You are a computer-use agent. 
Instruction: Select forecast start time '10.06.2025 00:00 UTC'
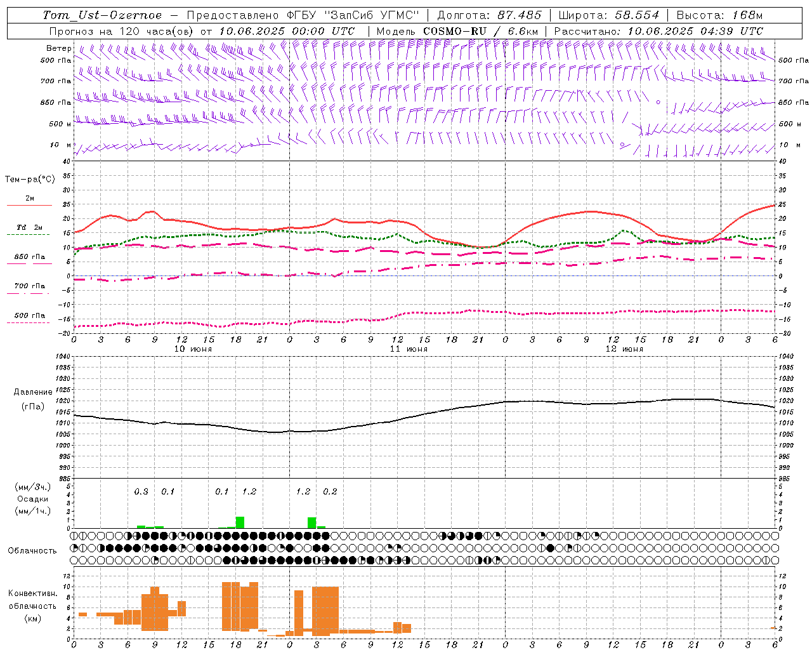(x=287, y=31)
